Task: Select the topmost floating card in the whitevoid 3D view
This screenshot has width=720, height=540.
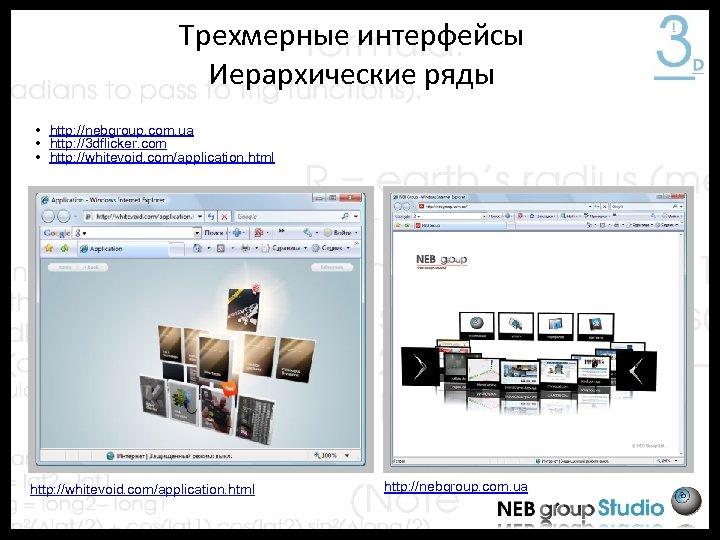Action: (x=245, y=308)
